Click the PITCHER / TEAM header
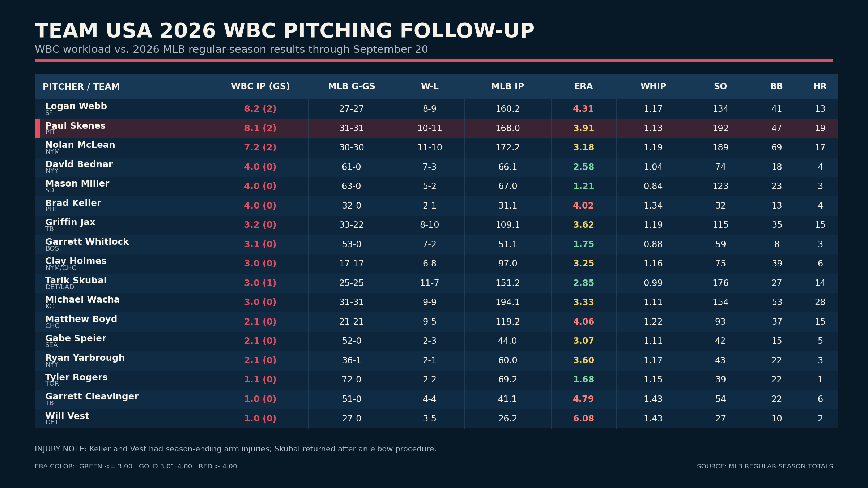The height and width of the screenshot is (488, 868). coord(81,87)
